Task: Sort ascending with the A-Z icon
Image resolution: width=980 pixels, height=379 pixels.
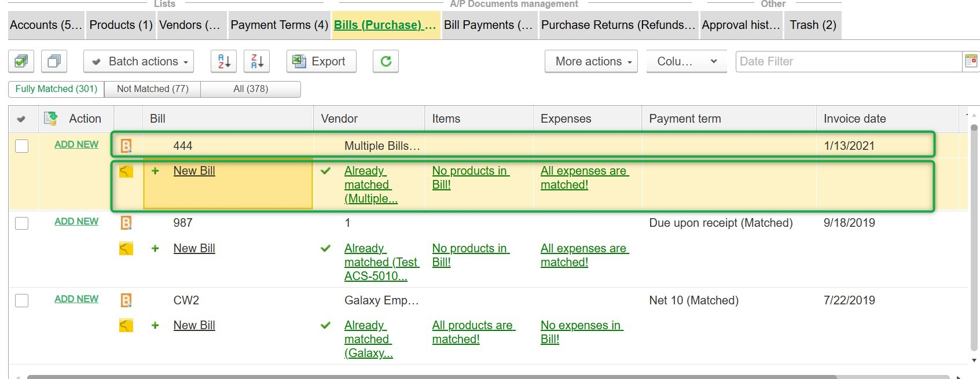Action: (224, 61)
